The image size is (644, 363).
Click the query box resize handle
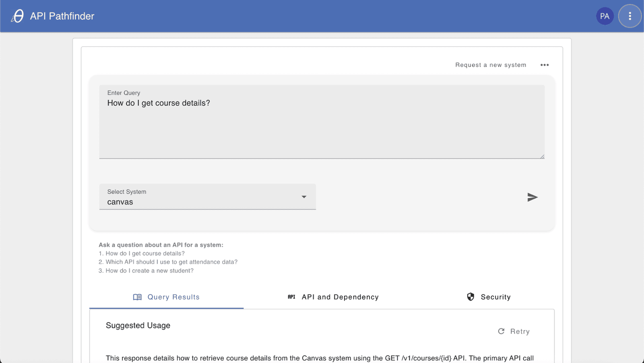542,157
